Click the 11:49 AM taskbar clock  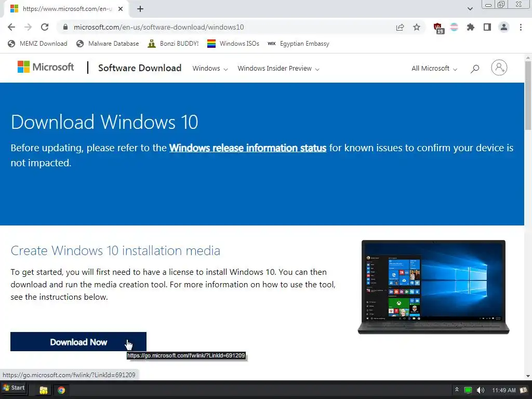point(503,390)
